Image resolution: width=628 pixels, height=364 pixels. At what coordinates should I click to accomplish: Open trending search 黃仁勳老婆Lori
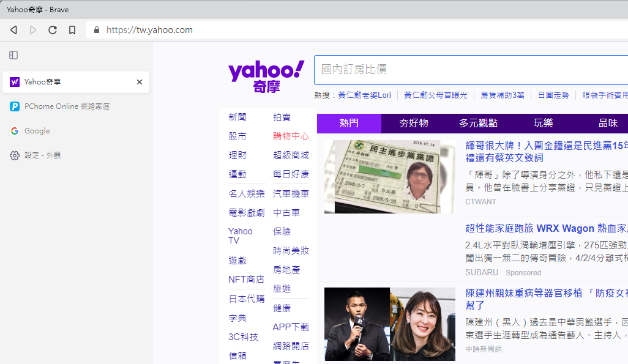click(364, 95)
